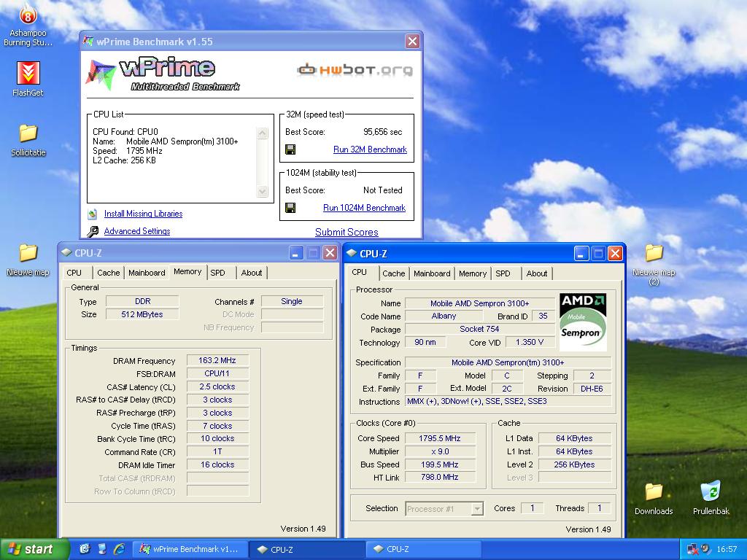
Task: Select Mainboard tab in right CPU-Z
Action: tap(432, 273)
